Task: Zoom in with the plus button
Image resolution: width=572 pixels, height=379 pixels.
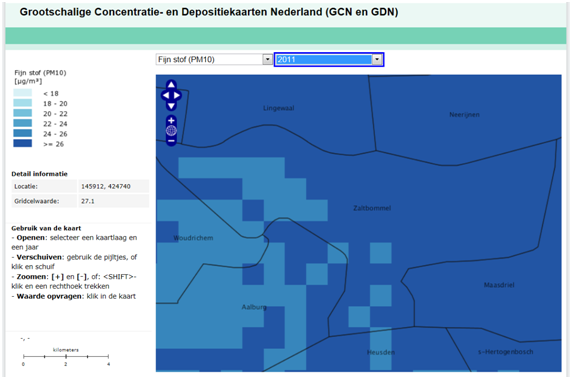Action: (x=171, y=120)
